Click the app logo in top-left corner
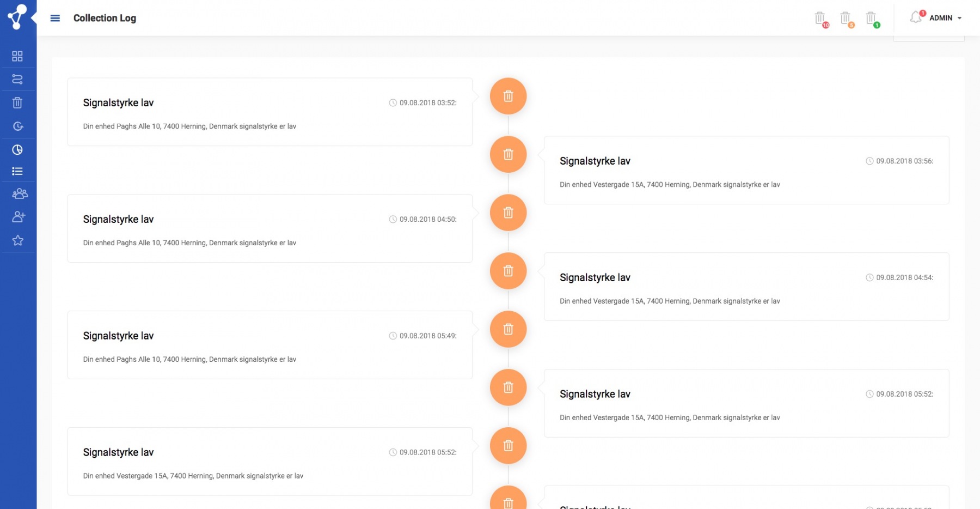 17,16
